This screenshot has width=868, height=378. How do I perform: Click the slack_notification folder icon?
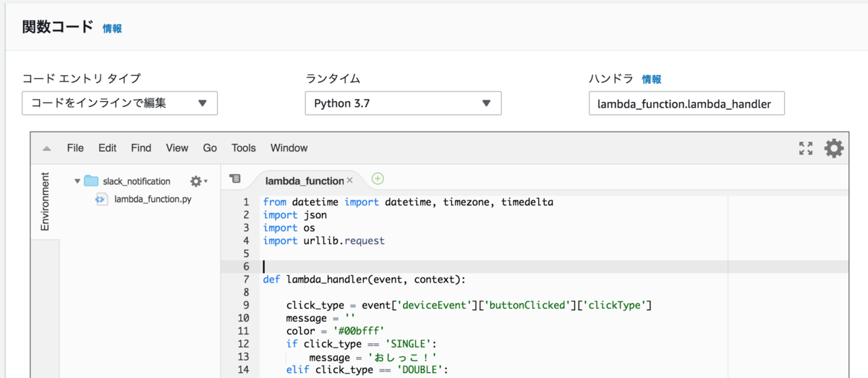tap(90, 181)
